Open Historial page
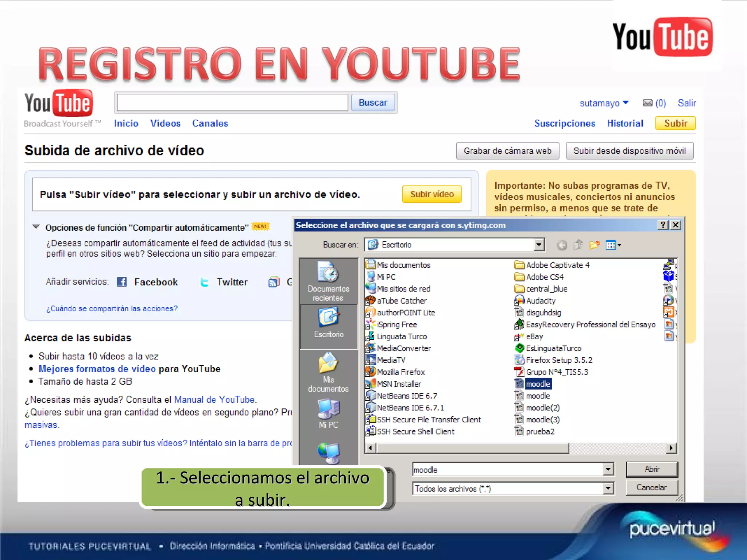This screenshot has height=560, width=747. tap(625, 124)
